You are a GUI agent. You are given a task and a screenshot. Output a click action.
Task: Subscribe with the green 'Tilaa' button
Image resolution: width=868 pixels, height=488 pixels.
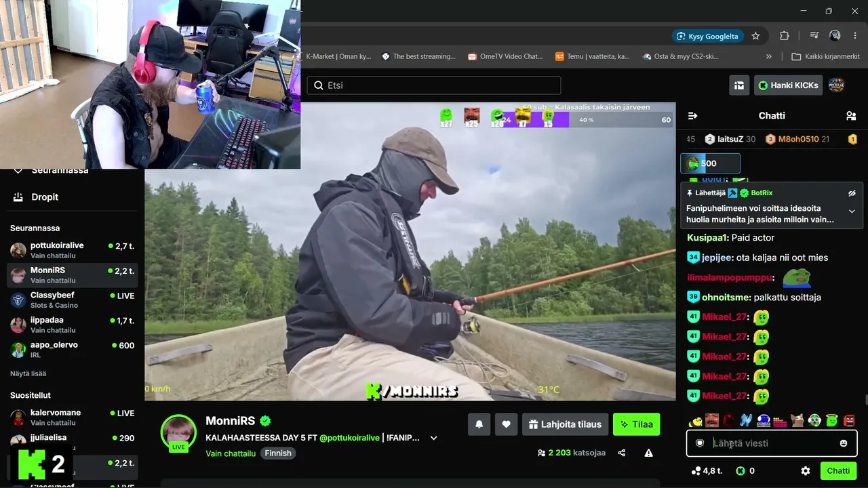pos(636,424)
